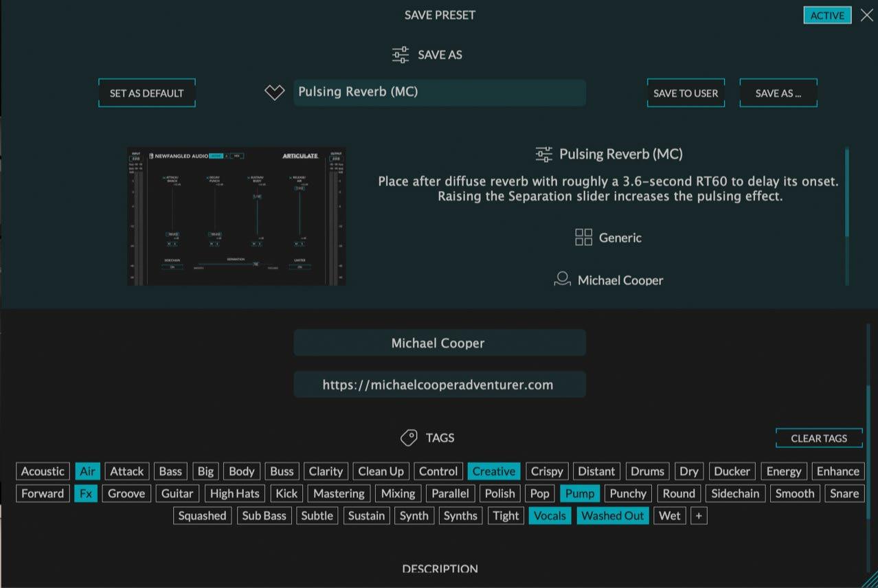This screenshot has height=588, width=878.
Task: Enable the Pop tag
Action: (540, 493)
